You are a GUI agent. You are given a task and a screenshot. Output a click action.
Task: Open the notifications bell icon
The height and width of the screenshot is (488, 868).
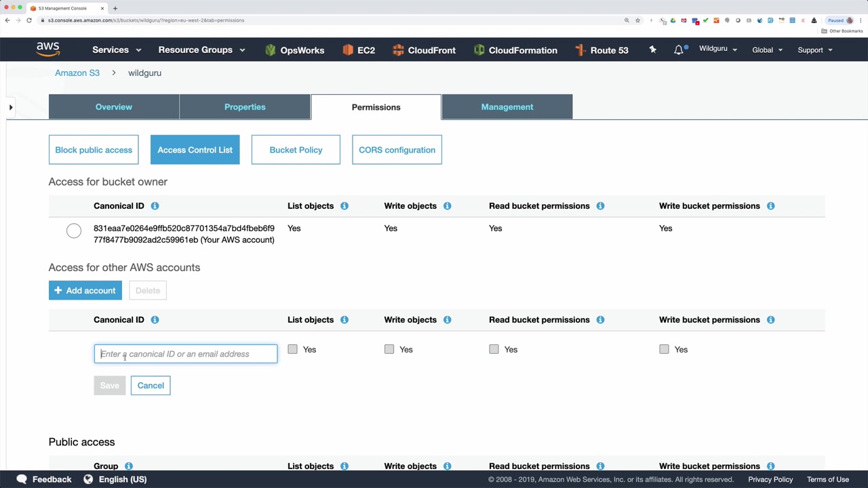[x=679, y=50]
